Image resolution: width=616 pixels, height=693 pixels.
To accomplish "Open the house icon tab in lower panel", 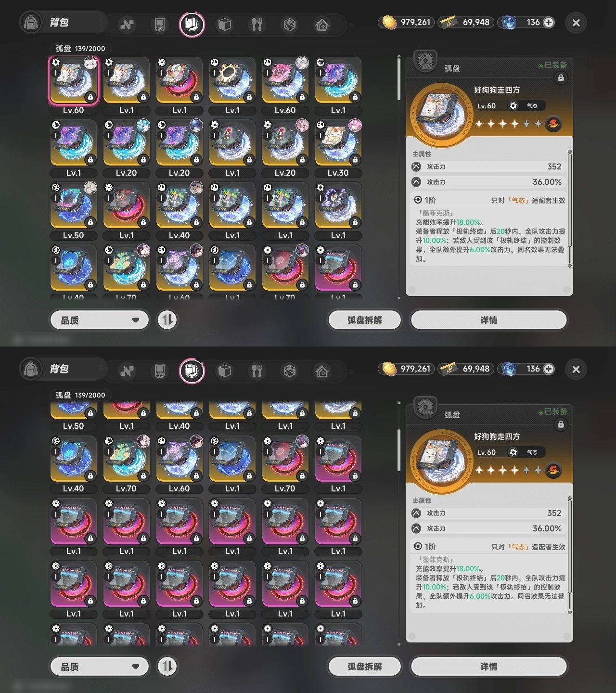I will coord(322,371).
